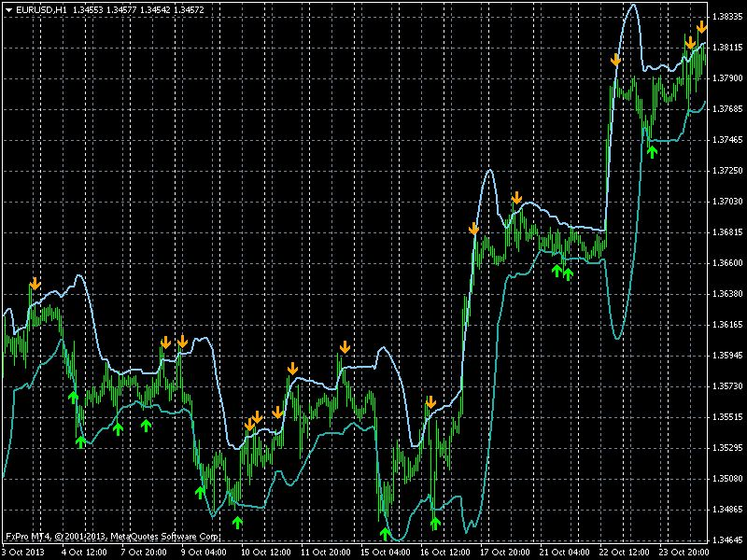Click the orange sell arrow just above 1.37030

click(x=516, y=197)
